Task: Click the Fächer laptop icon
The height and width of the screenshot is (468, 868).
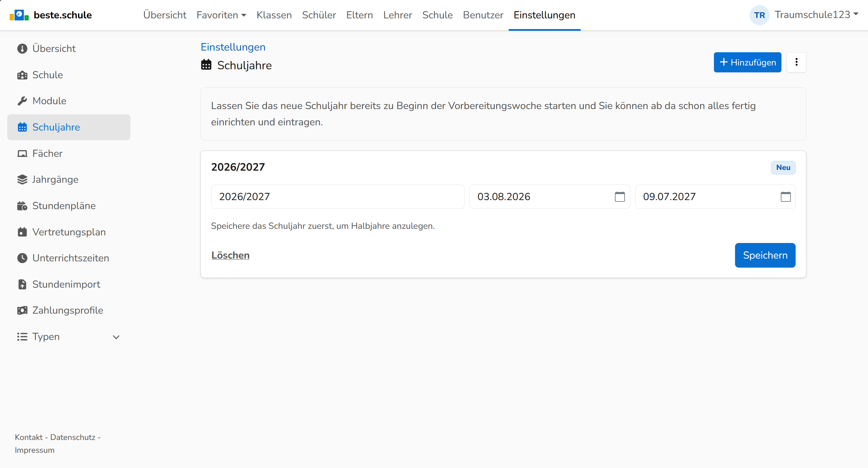Action: click(22, 154)
